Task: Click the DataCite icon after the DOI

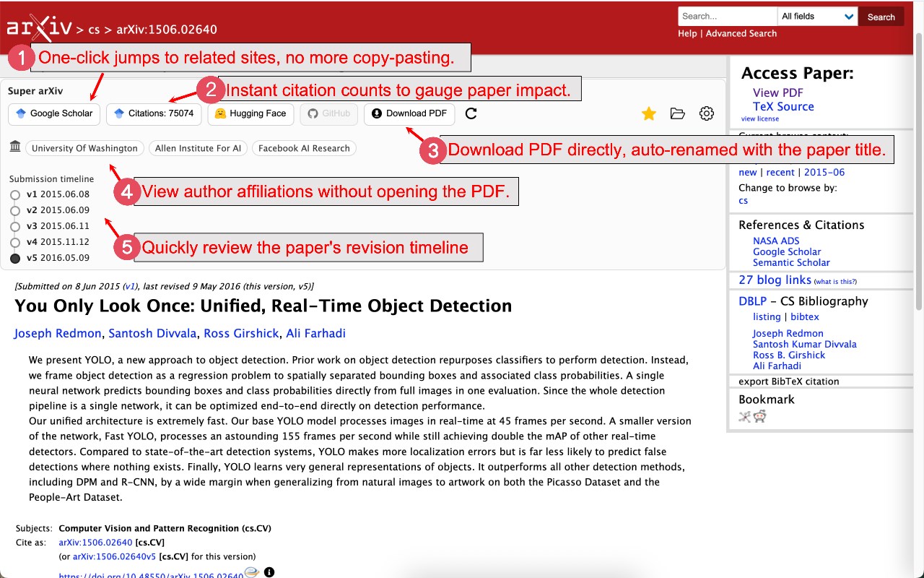Action: 251,572
